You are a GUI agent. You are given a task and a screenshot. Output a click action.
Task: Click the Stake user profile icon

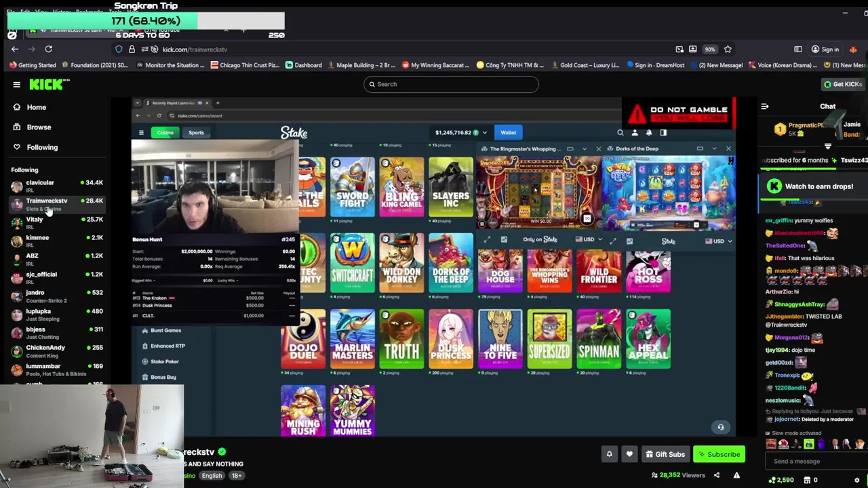635,133
